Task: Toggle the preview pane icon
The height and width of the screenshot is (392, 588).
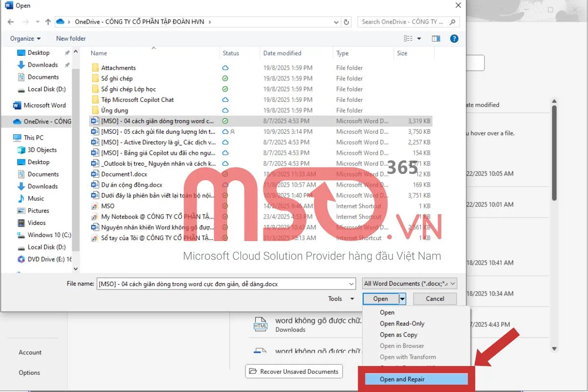Action: click(x=436, y=39)
